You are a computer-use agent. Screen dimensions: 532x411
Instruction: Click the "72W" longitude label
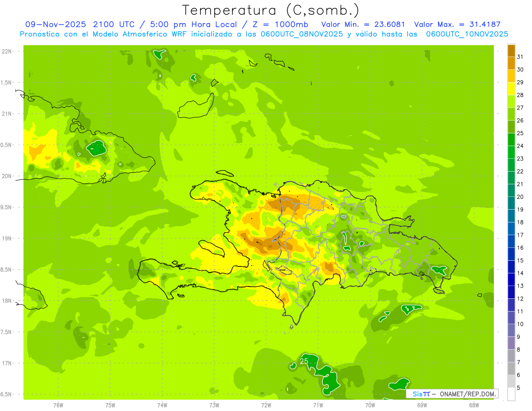click(x=266, y=405)
